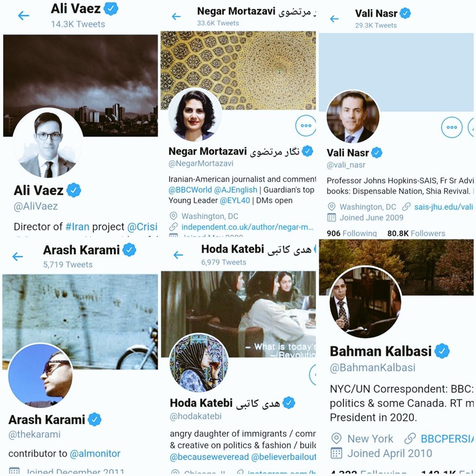Open the BBCPERSIAN website link
This screenshot has height=476, width=476.
[x=447, y=439]
